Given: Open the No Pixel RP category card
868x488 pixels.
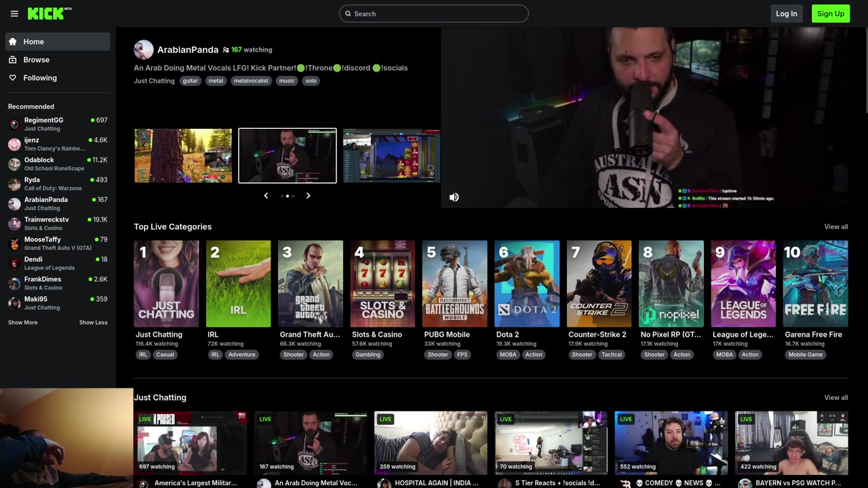Looking at the screenshot, I should click(x=671, y=284).
